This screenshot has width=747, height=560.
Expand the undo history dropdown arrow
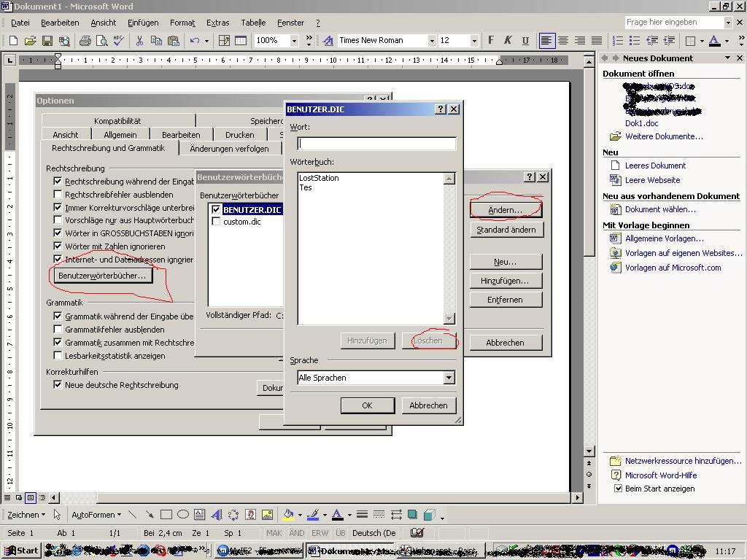(x=206, y=41)
